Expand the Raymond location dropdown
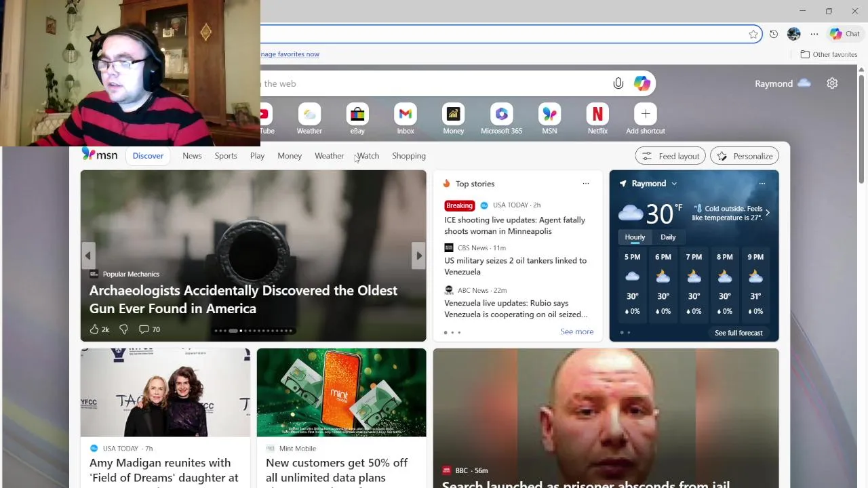This screenshot has width=868, height=488. (x=674, y=184)
